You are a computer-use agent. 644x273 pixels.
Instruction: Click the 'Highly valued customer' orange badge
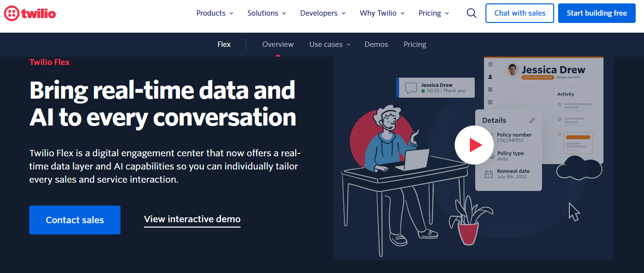point(538,77)
